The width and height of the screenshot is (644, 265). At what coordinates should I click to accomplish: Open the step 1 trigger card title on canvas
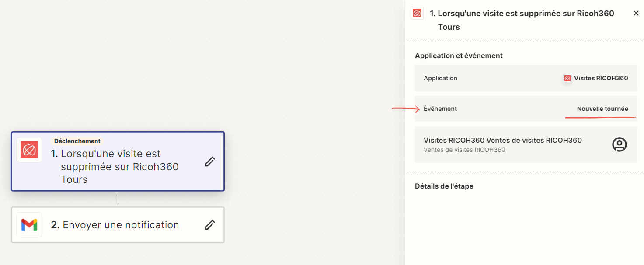click(x=115, y=166)
